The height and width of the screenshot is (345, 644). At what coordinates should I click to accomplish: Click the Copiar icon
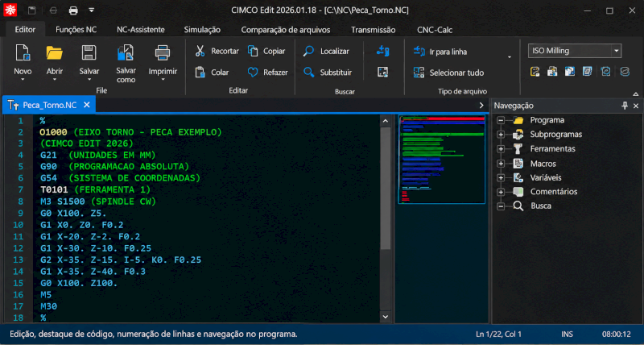253,51
